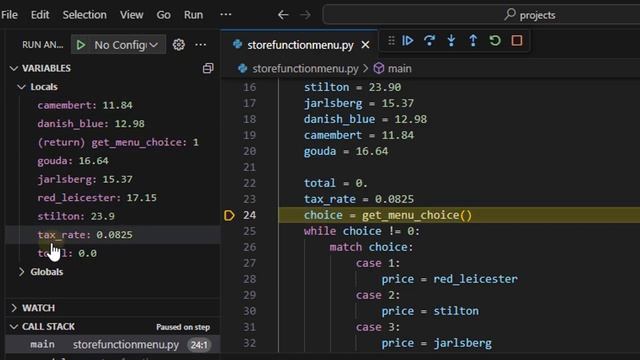Open the File menu

(x=9, y=15)
